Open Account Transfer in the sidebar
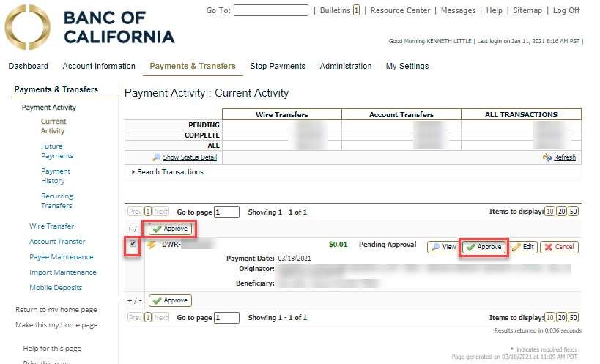600x364 pixels. pyautogui.click(x=57, y=241)
